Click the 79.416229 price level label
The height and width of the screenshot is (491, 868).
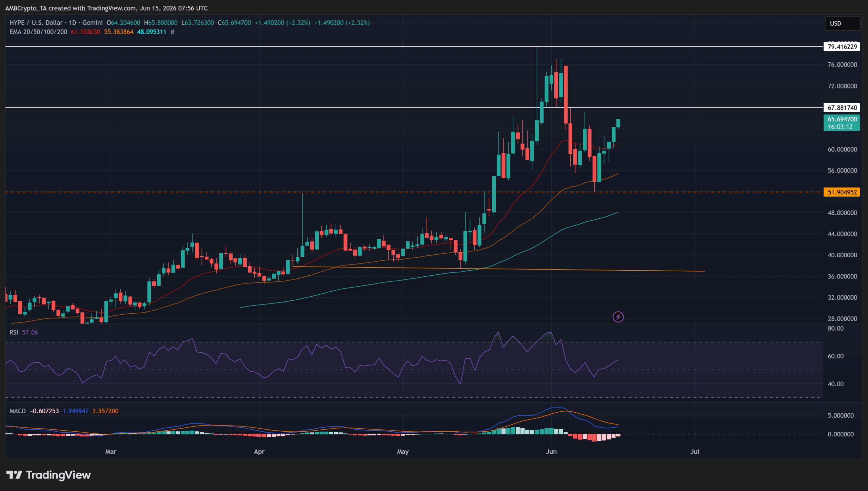click(842, 47)
